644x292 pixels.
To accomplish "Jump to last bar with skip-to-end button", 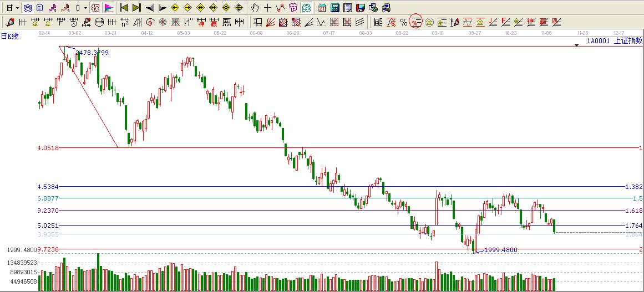I will [x=136, y=8].
